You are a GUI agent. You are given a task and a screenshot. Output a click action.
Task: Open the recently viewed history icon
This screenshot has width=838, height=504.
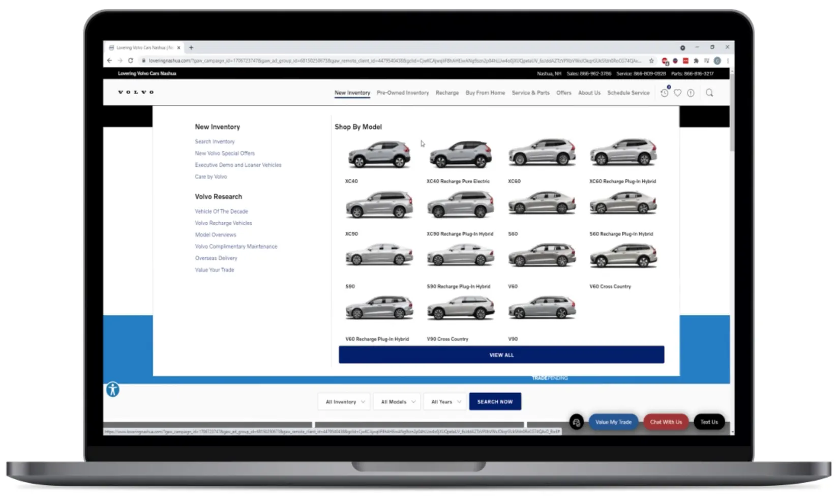664,93
